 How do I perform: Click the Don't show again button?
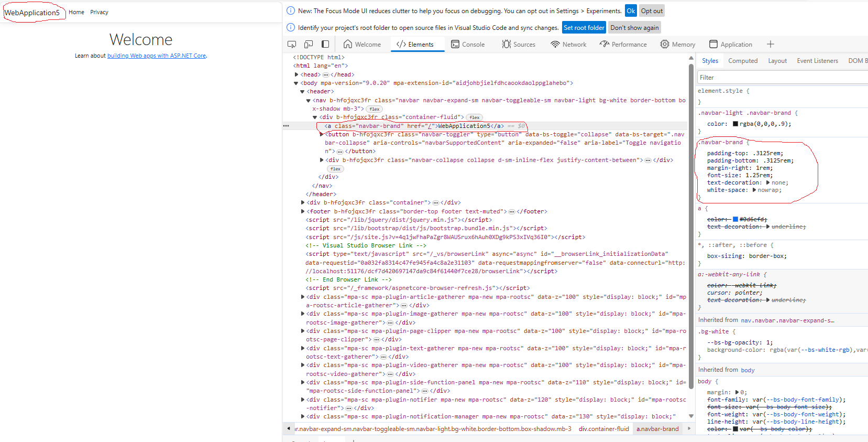coord(634,27)
